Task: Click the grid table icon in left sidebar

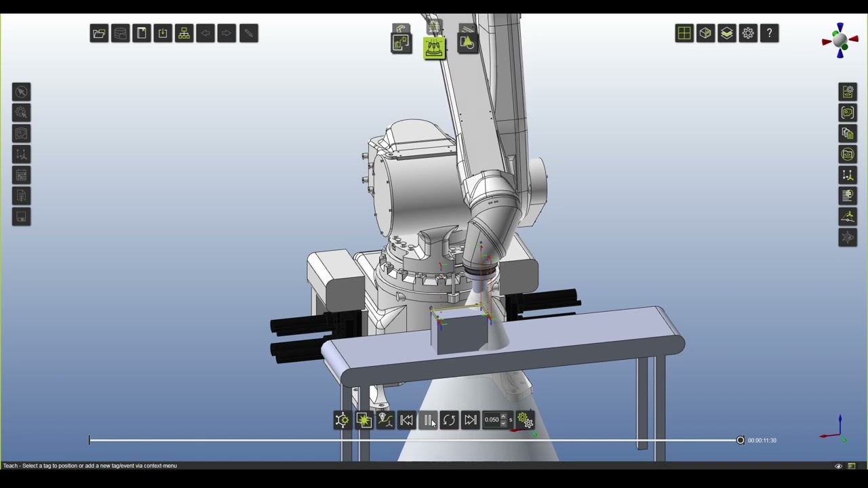Action: pos(21,176)
